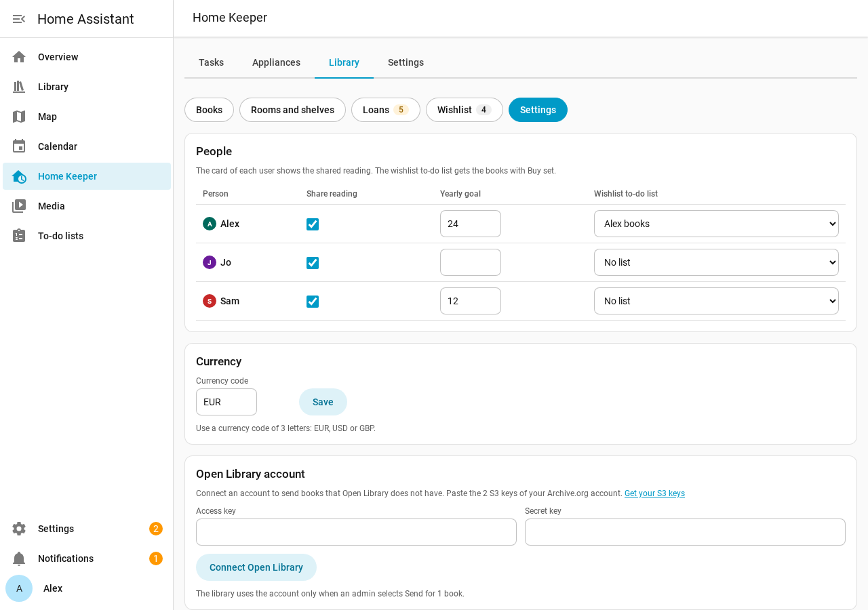Click the To-do lists clipboard icon
Image resolution: width=868 pixels, height=610 pixels.
click(x=19, y=236)
